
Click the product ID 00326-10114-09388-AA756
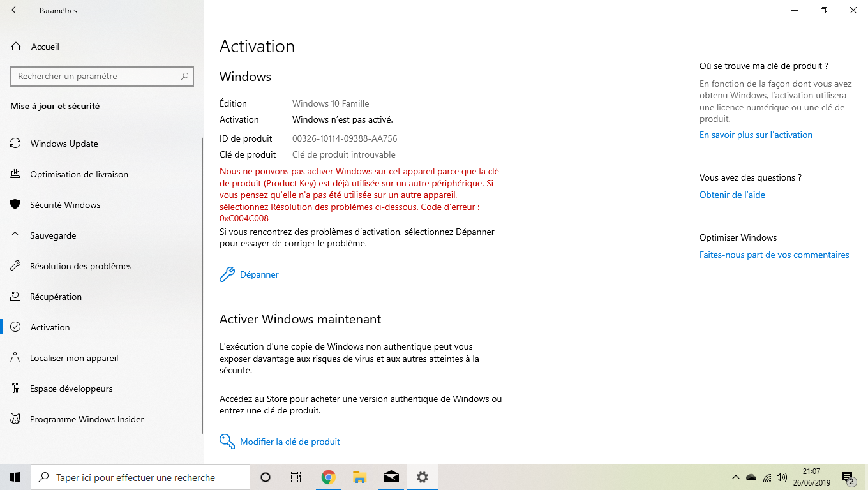pyautogui.click(x=345, y=138)
